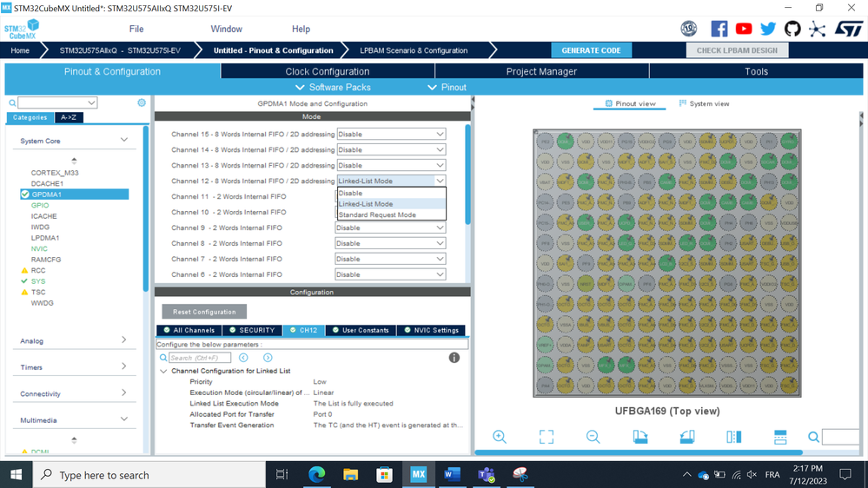Open Task View on taskbar
868x488 pixels.
pyautogui.click(x=282, y=474)
